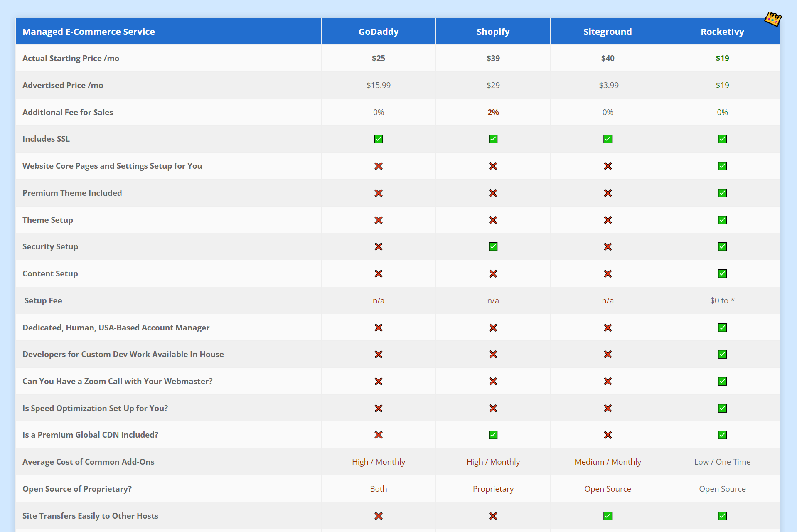Click 'Open Source of Proprietary?' row label

click(x=77, y=489)
